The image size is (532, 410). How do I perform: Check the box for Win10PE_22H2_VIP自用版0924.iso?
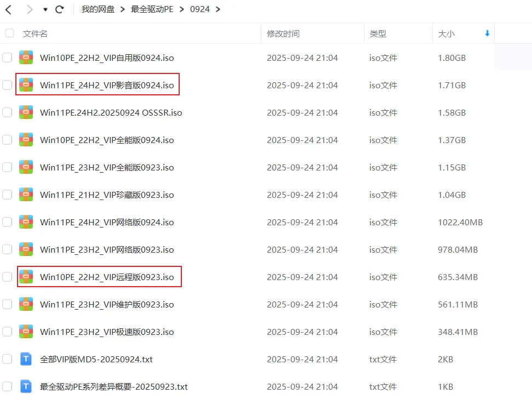pyautogui.click(x=7, y=58)
